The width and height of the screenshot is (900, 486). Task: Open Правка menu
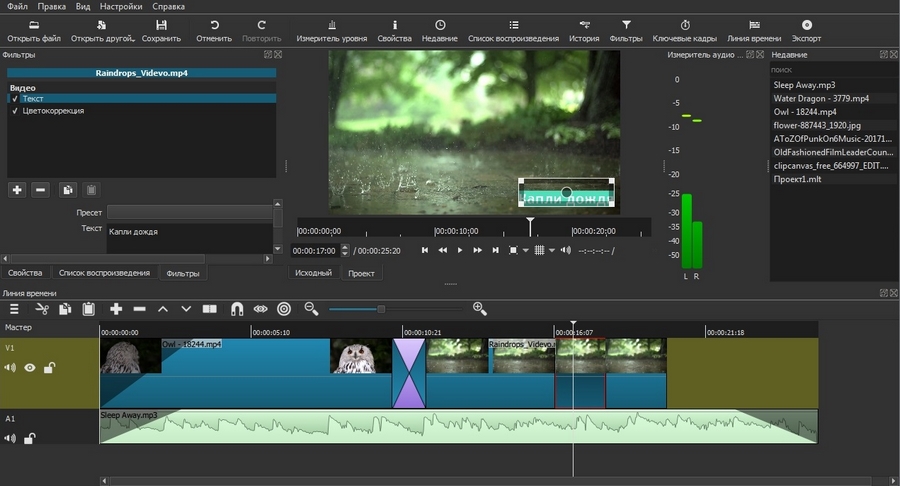tap(51, 6)
